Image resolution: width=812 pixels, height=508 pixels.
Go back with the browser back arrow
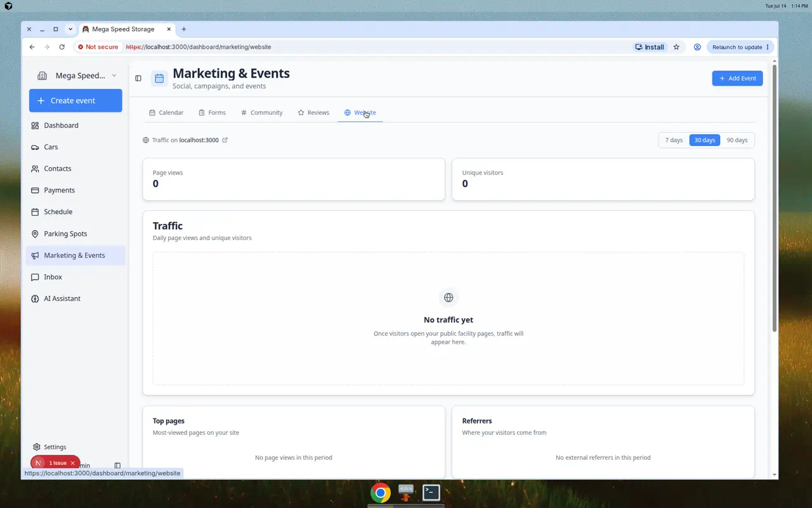[x=32, y=47]
